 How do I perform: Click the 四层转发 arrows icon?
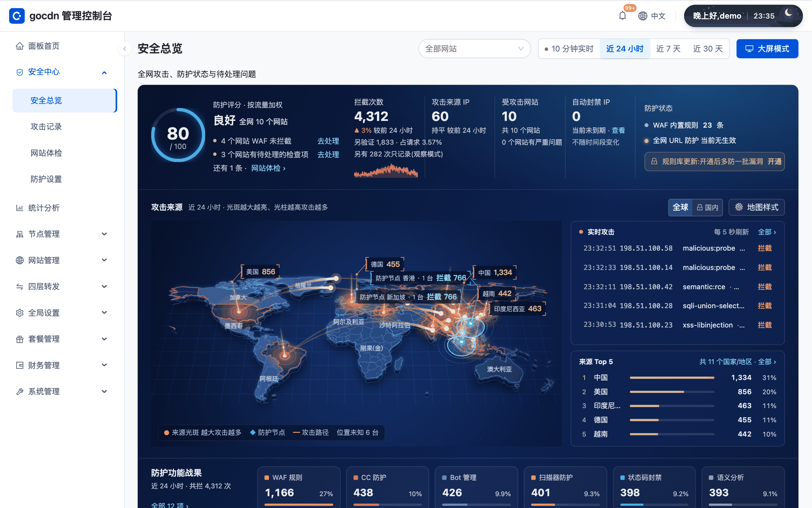[20, 287]
